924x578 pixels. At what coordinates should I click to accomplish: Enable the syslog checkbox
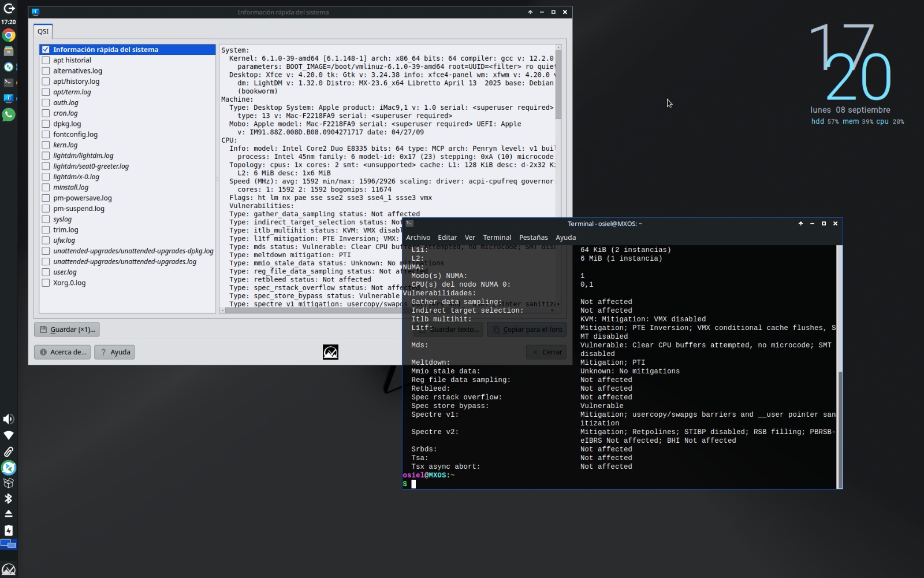coord(46,219)
